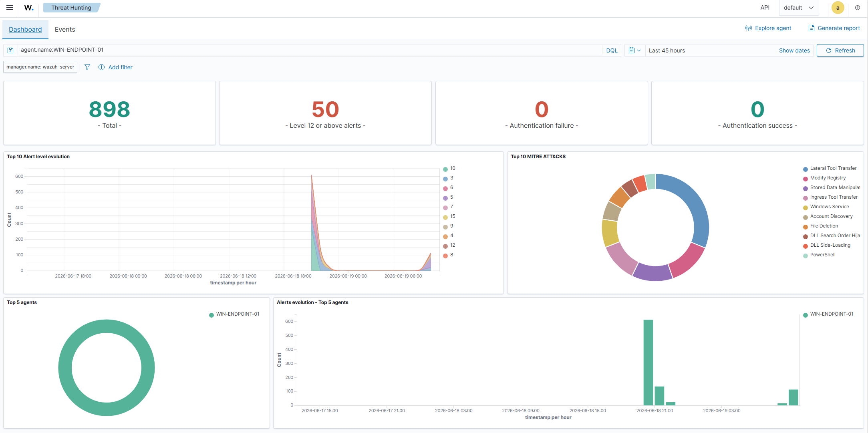Open the default API dropdown
Screen dimensions: 868x433
[x=799, y=8]
